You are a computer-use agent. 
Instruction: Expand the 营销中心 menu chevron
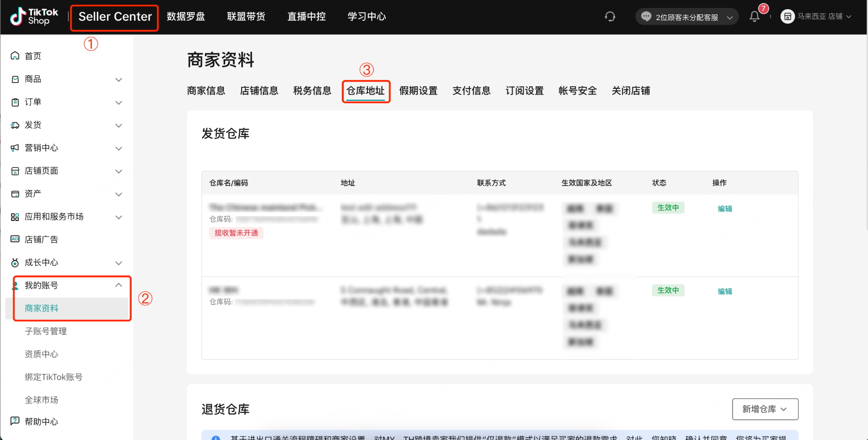119,148
